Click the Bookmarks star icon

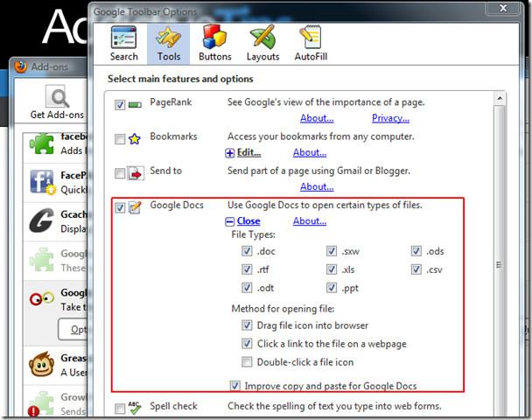tap(136, 138)
